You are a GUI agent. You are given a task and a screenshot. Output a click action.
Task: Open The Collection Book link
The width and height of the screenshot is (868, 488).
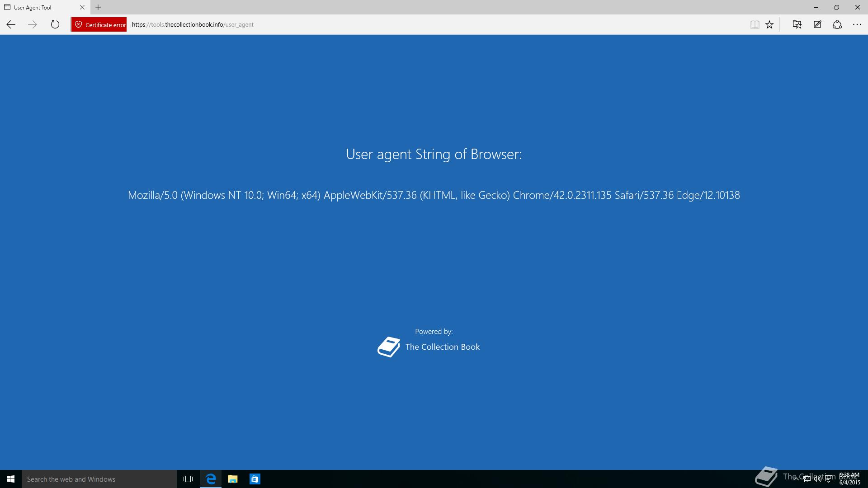(x=442, y=347)
